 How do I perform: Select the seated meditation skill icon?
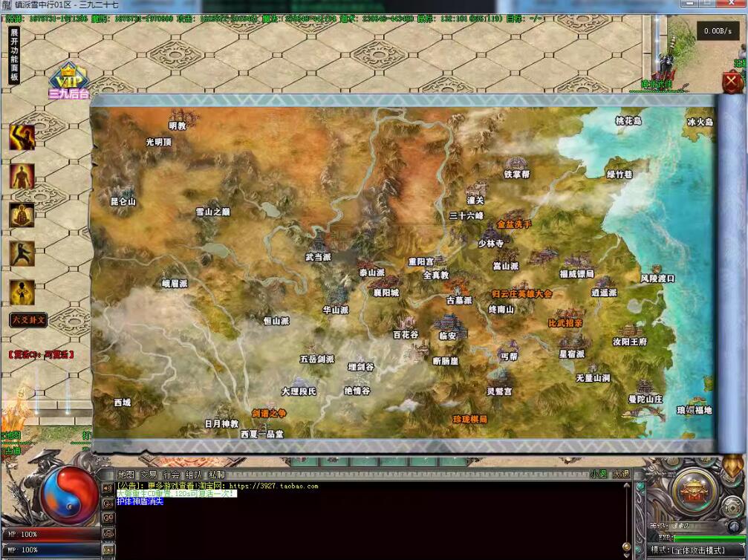[x=22, y=215]
